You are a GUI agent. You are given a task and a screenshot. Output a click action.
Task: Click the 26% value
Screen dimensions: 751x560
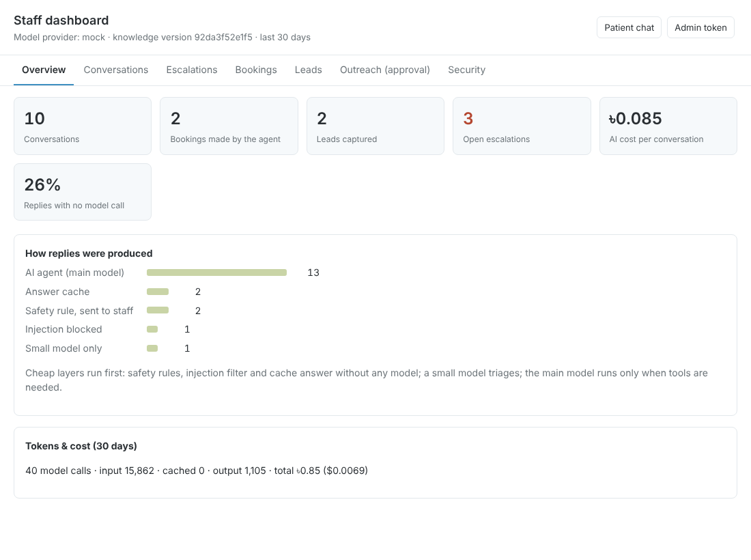(42, 184)
